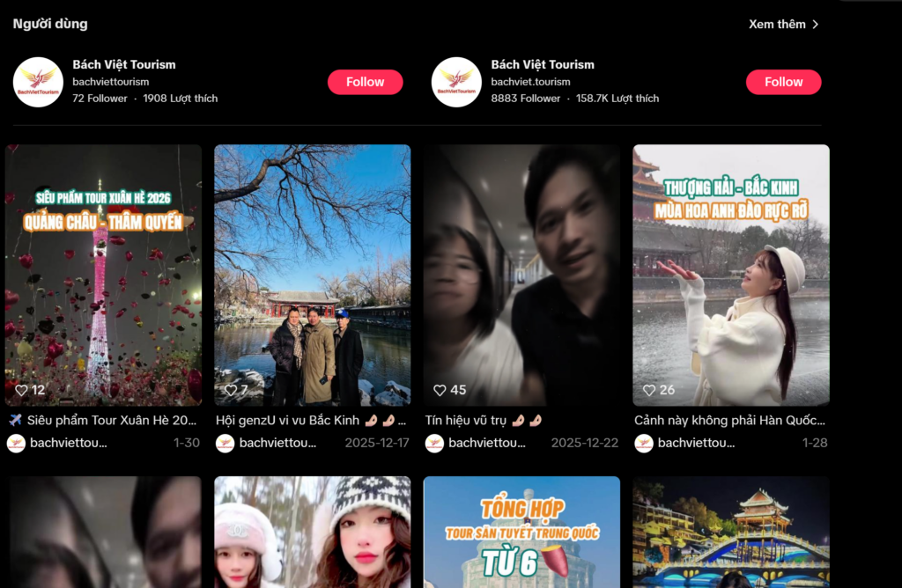
Task: Click heart icon showing 26 likes
Action: click(x=649, y=390)
